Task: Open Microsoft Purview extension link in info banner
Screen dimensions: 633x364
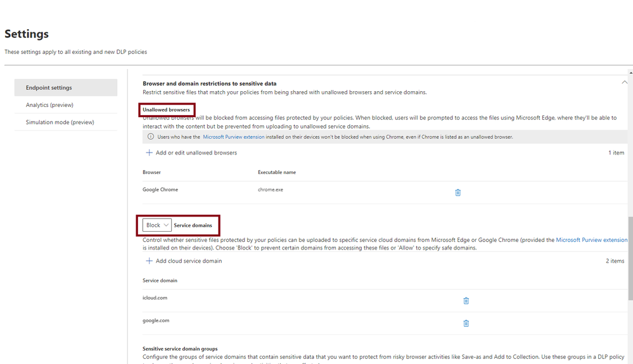Action: [x=233, y=137]
